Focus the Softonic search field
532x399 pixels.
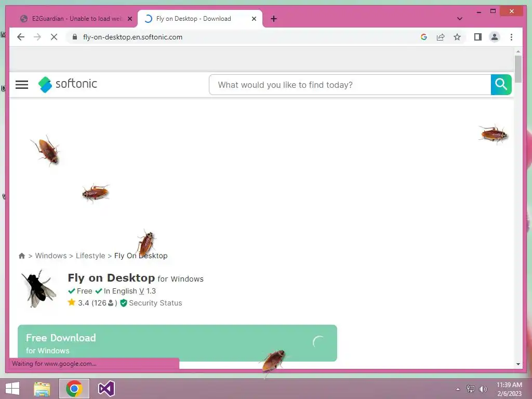pyautogui.click(x=350, y=85)
